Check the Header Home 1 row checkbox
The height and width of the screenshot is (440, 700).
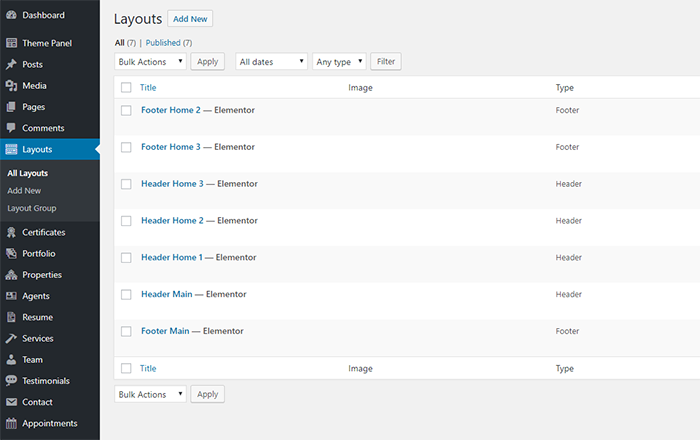126,257
